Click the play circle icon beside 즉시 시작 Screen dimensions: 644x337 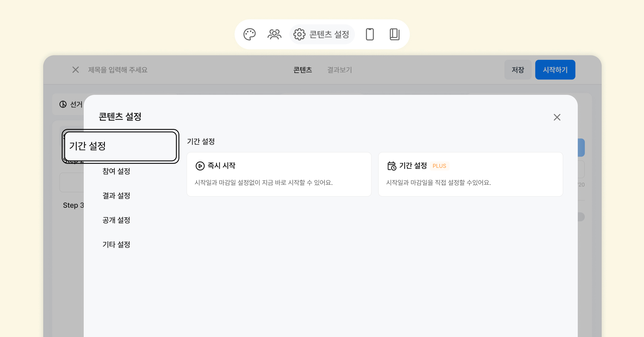tap(200, 166)
